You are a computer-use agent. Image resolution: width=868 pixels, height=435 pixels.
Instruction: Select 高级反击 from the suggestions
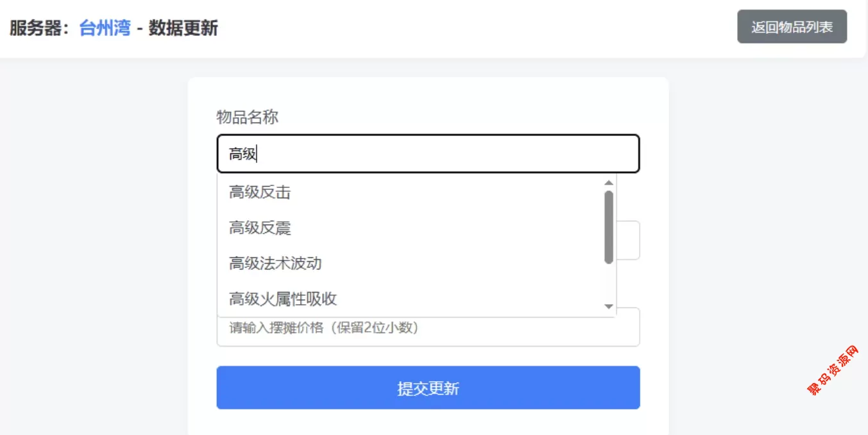(260, 192)
